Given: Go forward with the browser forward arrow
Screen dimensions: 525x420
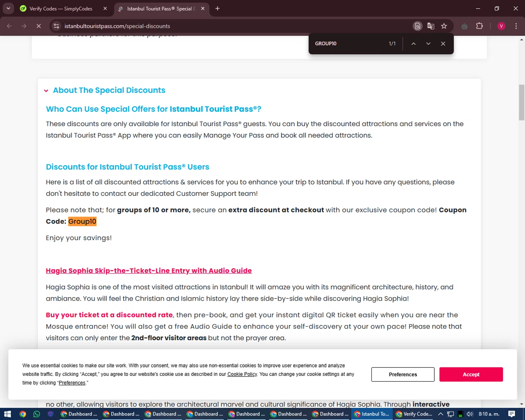Looking at the screenshot, I should click(24, 26).
